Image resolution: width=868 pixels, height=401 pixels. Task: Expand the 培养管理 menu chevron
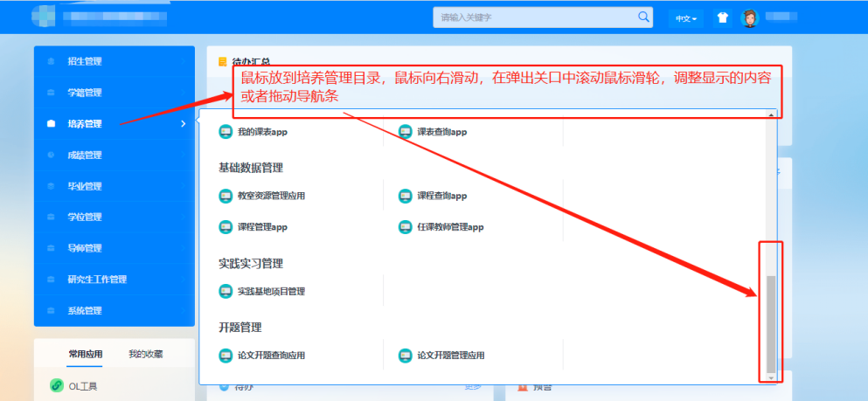point(183,124)
